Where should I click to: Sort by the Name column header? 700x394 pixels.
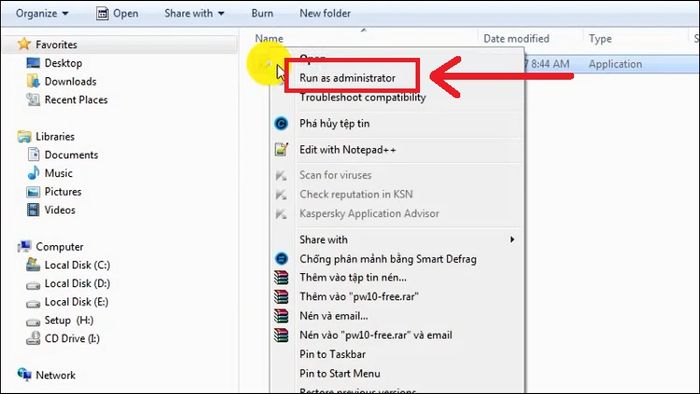click(269, 38)
